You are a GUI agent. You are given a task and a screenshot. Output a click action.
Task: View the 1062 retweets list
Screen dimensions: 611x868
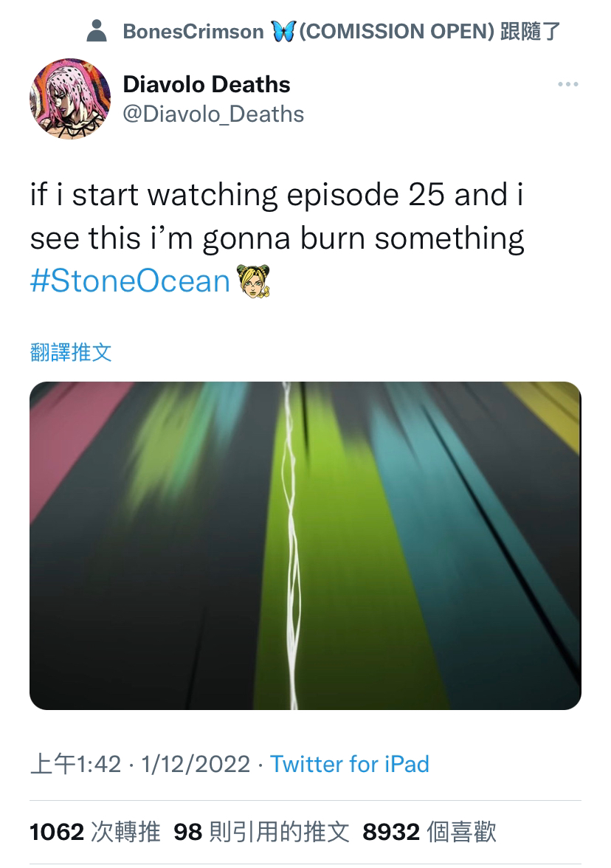pyautogui.click(x=94, y=832)
